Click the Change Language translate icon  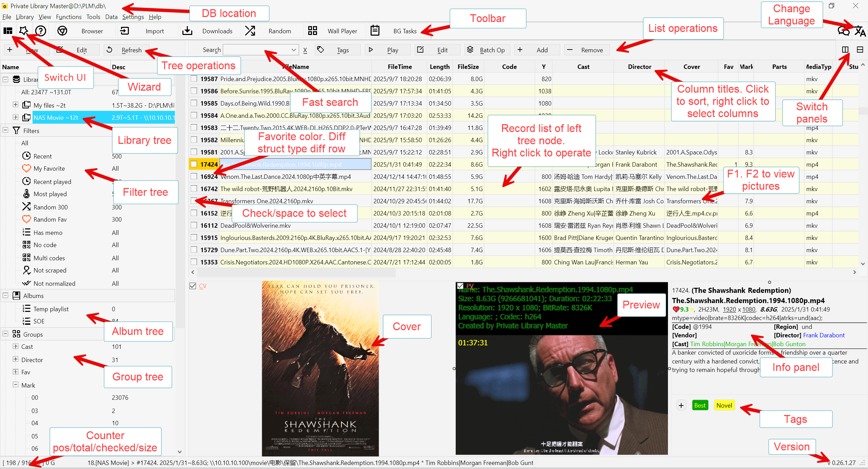tap(860, 31)
